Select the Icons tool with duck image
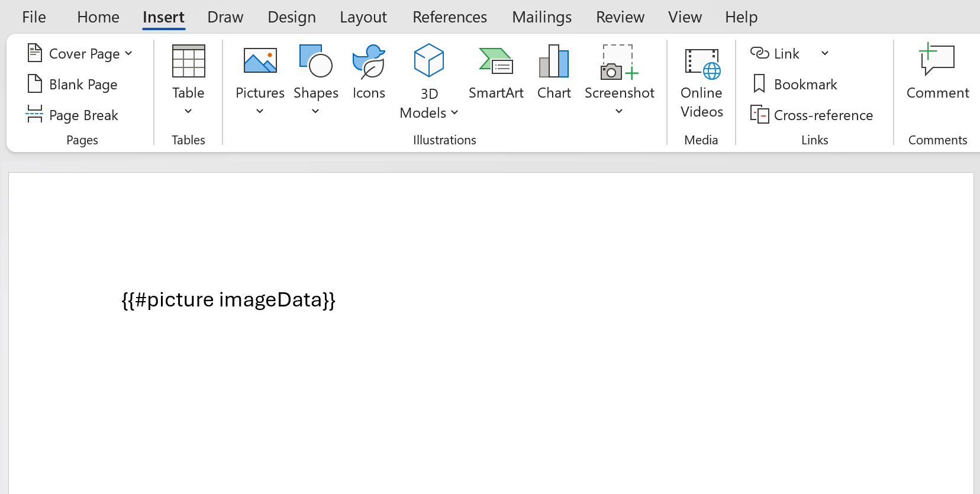This screenshot has width=980, height=494. coord(369,62)
